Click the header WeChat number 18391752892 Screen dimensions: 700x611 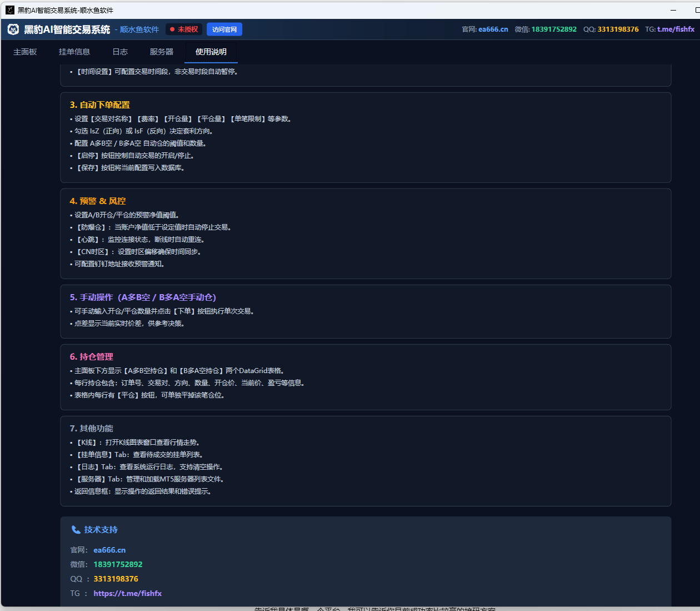pos(554,29)
